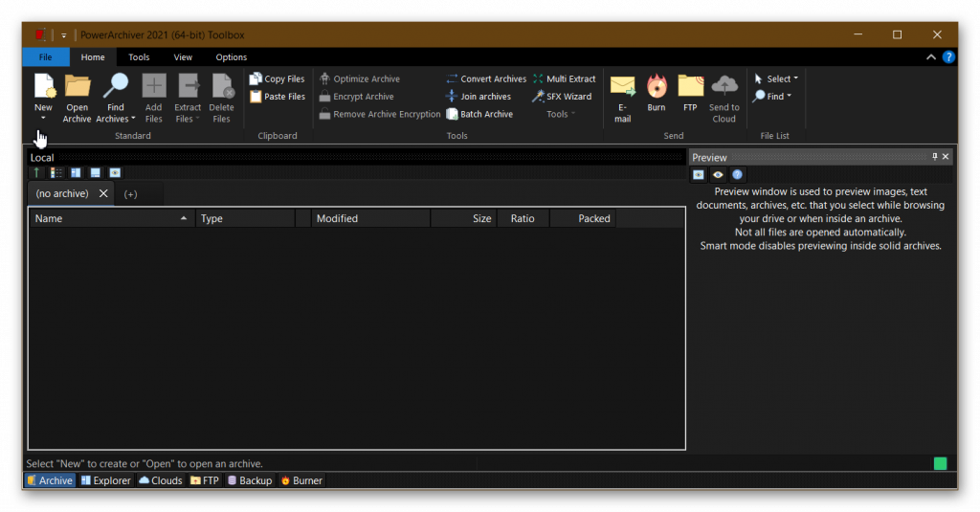980x512 pixels.
Task: Expand the New archive dropdown arrow
Action: 43,119
